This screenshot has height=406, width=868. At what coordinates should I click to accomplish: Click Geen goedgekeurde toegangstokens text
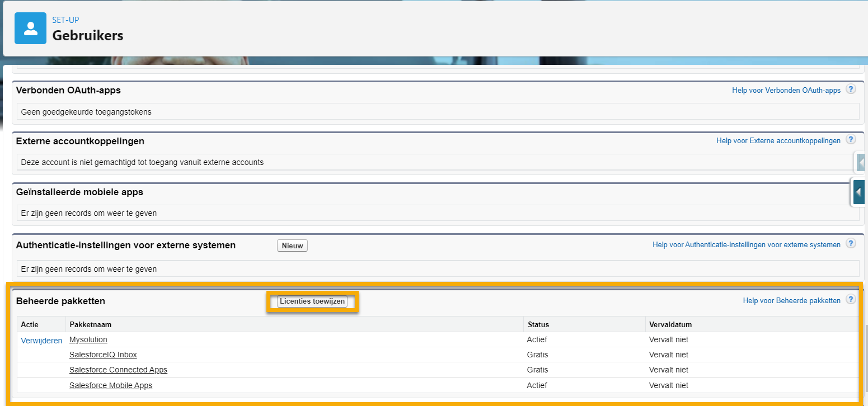[86, 112]
